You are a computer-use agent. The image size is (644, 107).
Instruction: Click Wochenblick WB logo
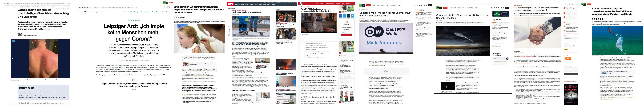[x=301, y=4]
